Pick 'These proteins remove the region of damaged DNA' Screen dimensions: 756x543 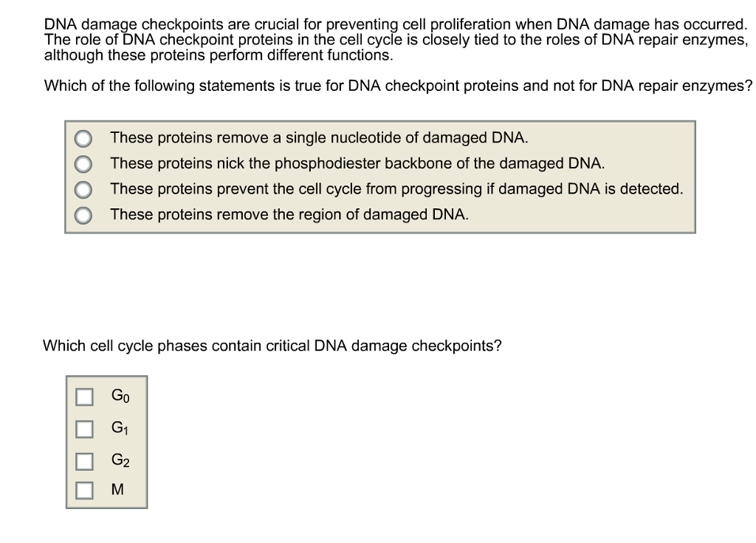tap(83, 214)
